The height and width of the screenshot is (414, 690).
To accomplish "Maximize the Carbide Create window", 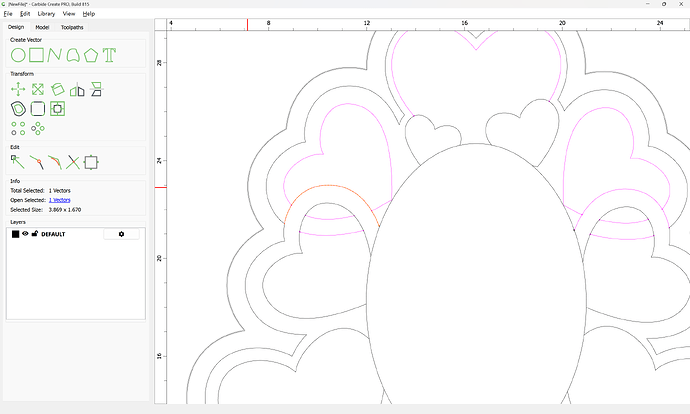I will 664,4.
